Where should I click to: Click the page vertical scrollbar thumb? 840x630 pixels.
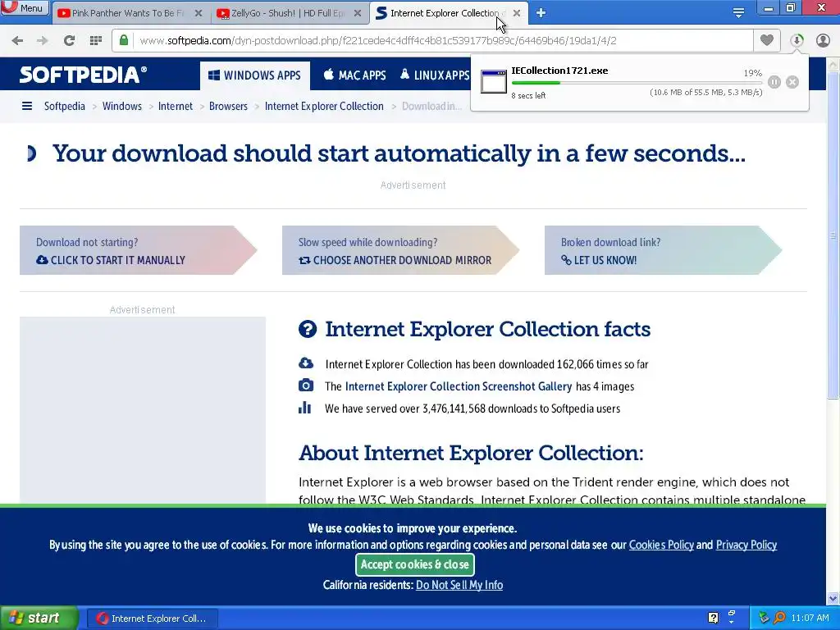[x=833, y=235]
